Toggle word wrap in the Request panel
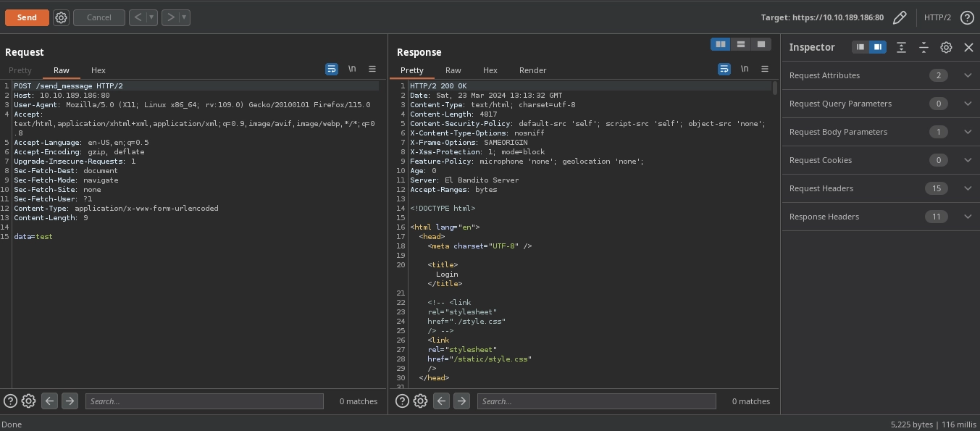 click(x=332, y=69)
